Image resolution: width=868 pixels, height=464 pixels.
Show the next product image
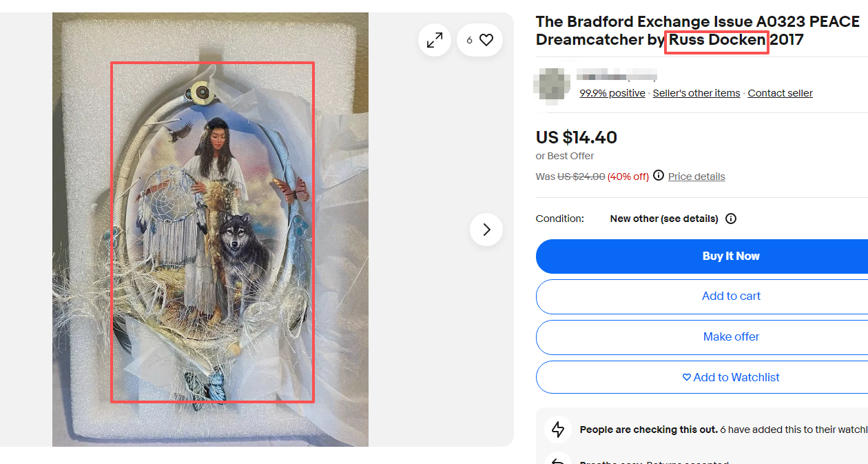tap(486, 230)
